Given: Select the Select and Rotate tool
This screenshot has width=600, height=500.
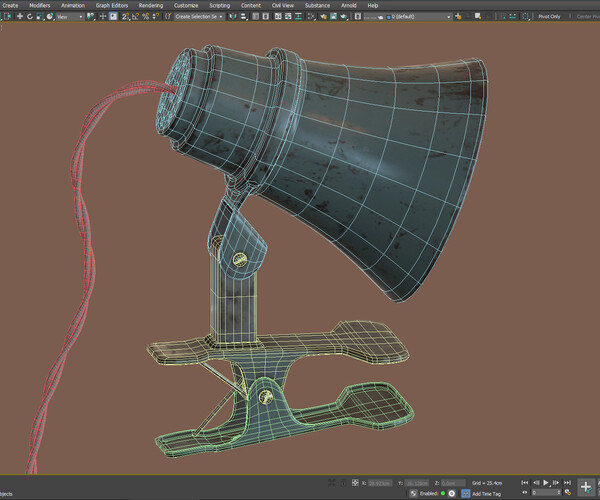Looking at the screenshot, I should coord(29,16).
